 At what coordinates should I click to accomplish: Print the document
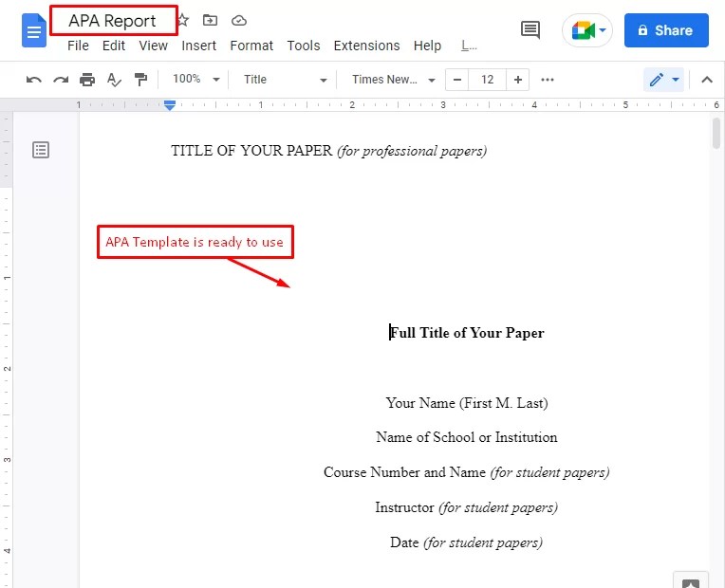tap(87, 80)
